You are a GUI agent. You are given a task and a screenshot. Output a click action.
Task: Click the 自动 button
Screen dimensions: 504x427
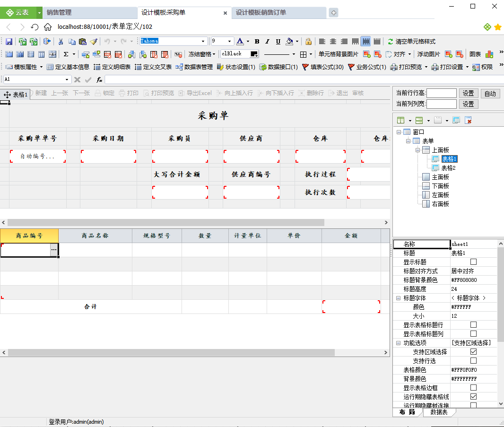pyautogui.click(x=490, y=94)
